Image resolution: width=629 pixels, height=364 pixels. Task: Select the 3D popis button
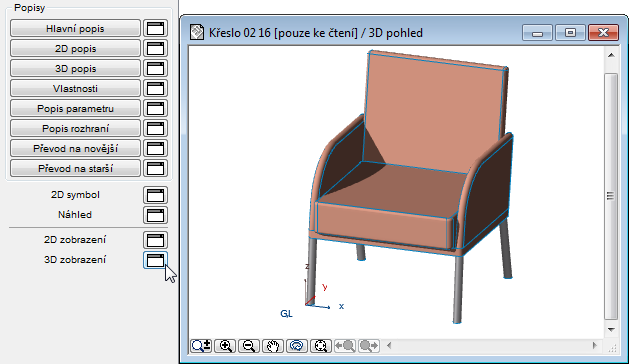coord(75,69)
